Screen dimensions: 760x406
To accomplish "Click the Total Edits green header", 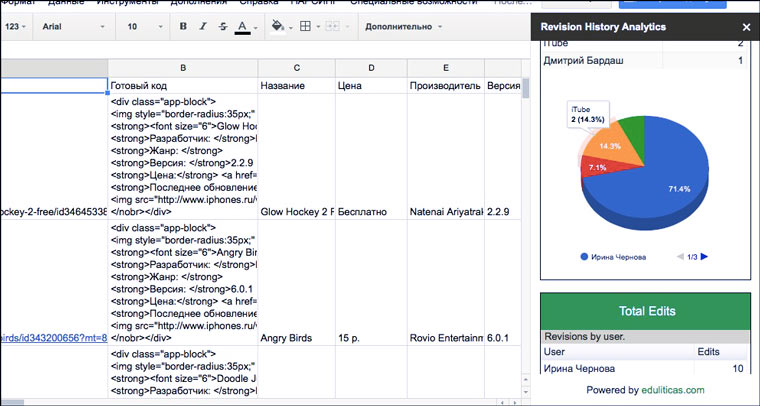I will coord(644,310).
